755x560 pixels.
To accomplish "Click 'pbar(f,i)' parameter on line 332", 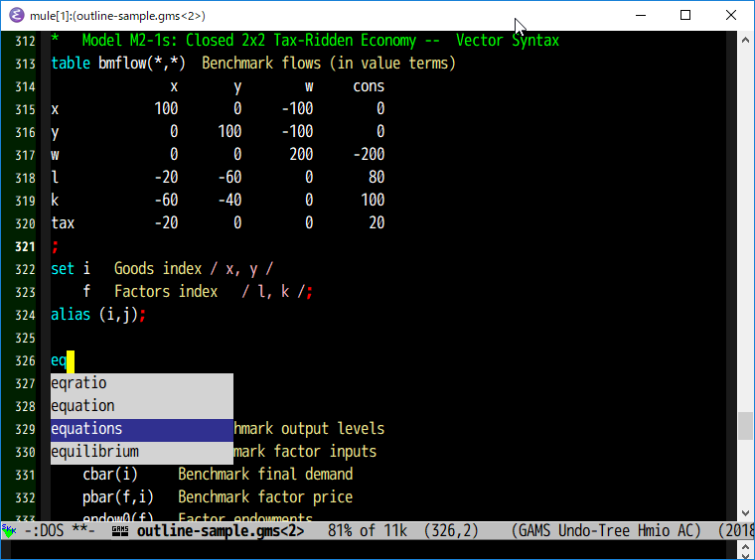I will (x=118, y=497).
